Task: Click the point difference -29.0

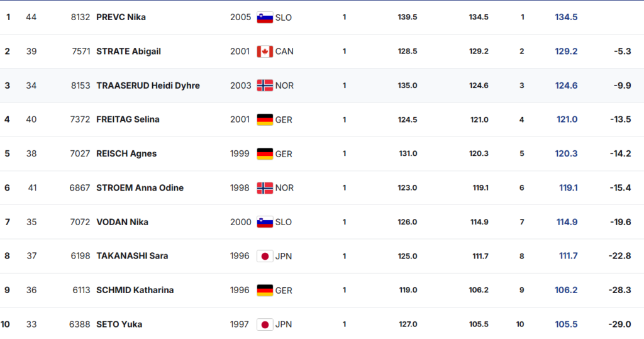Action: pos(619,325)
